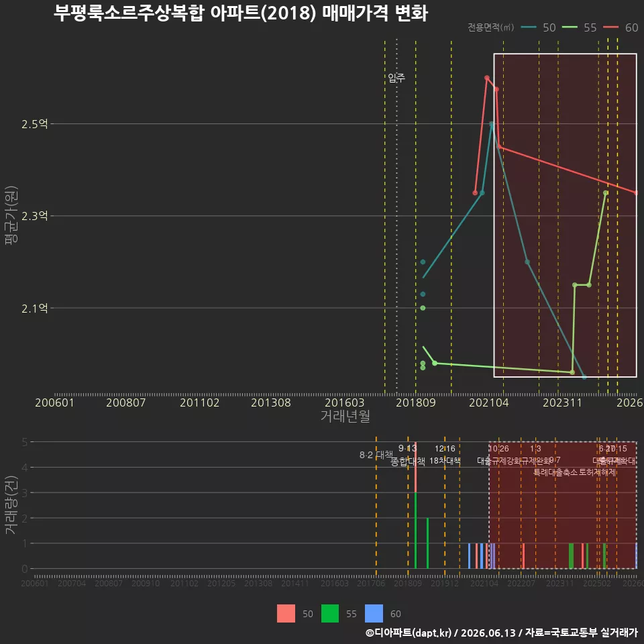Click the volume chart x-label 201706
This screenshot has height=644, width=644.
pyautogui.click(x=371, y=583)
